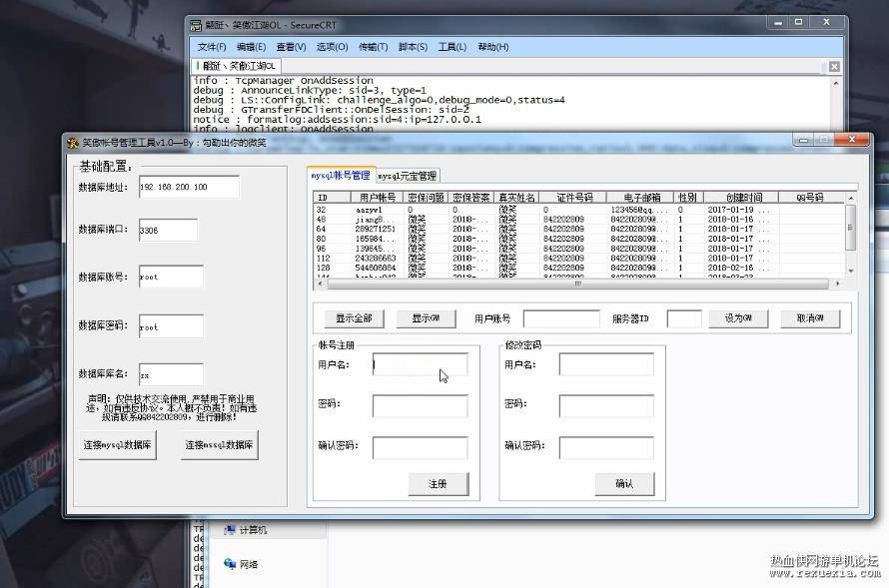Select the table row with ID 112
The height and width of the screenshot is (588, 889).
pyautogui.click(x=579, y=258)
